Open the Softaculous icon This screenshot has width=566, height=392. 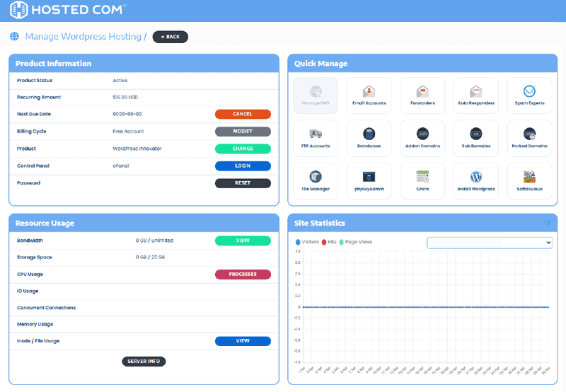(529, 181)
